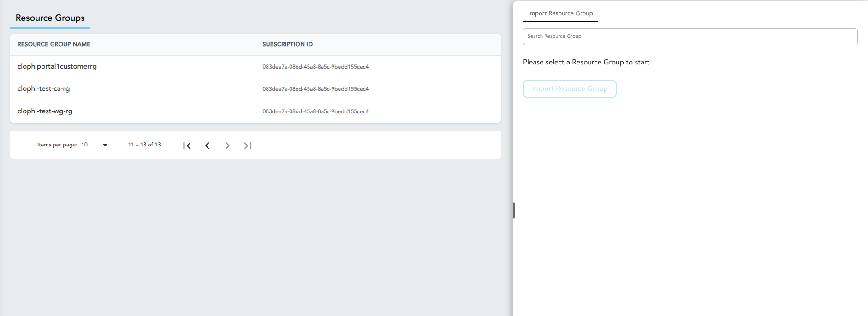Click the Import Resource Group button

pyautogui.click(x=570, y=88)
